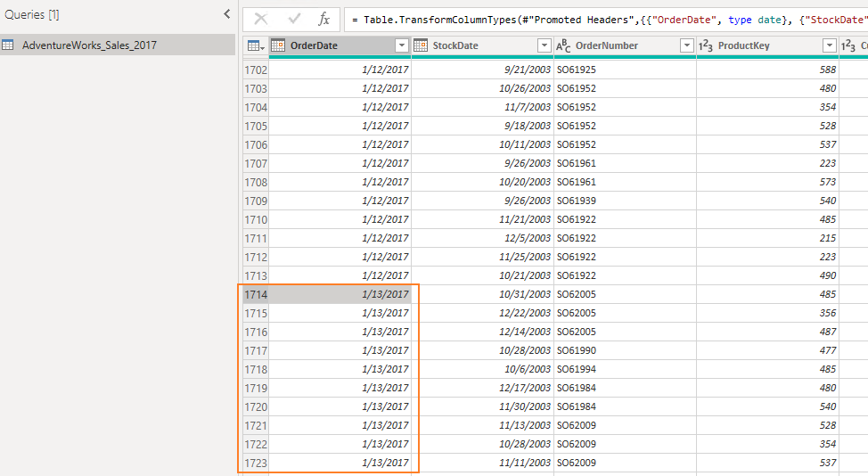
Task: Click OrderNumber cell SO62009 in row 1723
Action: coord(625,463)
